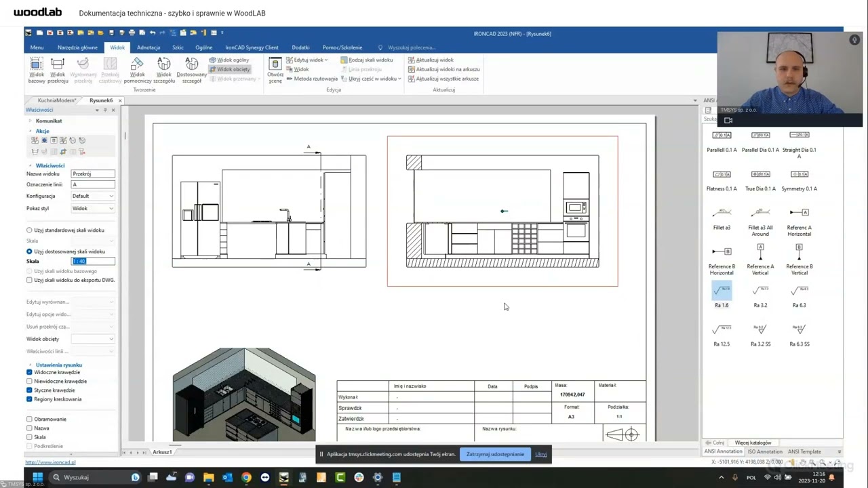
Task: Check Użyj skali widoku do eksportu DWG
Action: coord(29,280)
